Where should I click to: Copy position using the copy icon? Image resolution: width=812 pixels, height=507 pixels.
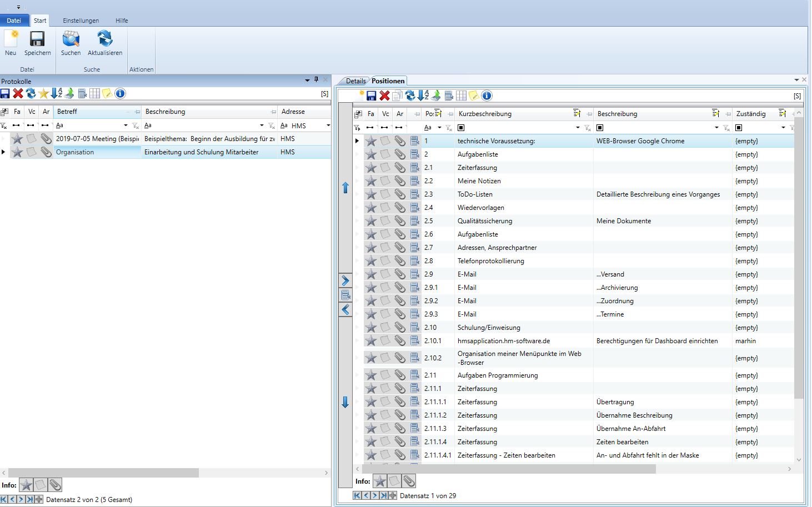coord(397,96)
